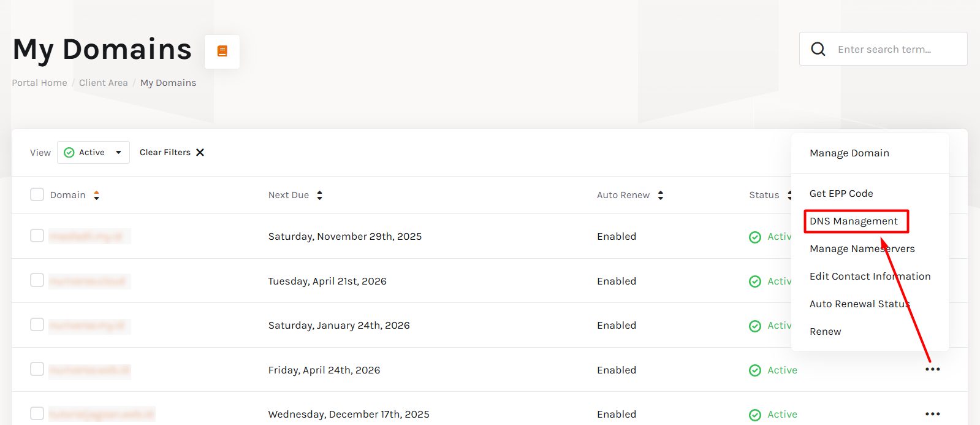Select checkbox for January 24th, 2026 domain
The width and height of the screenshot is (980, 425).
pos(37,324)
